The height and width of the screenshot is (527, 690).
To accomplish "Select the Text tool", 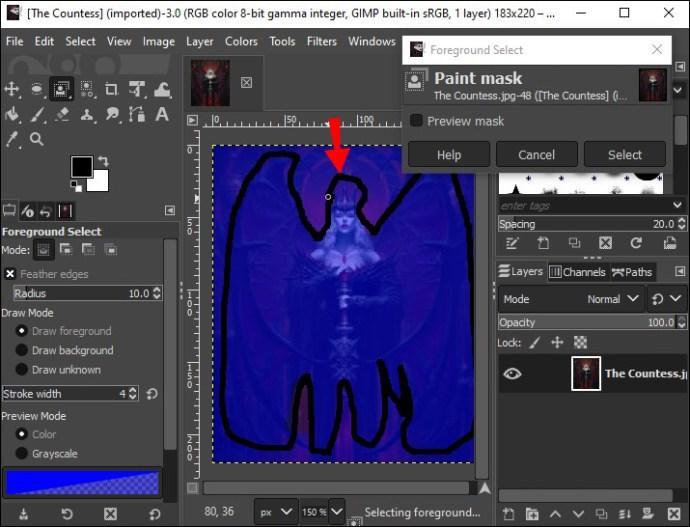I will tap(162, 114).
